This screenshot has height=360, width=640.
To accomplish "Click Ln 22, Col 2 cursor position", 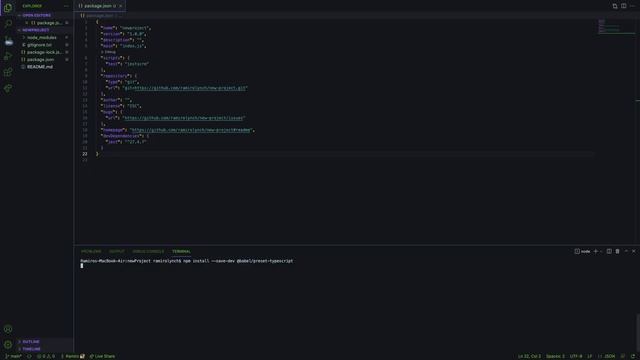I will click(529, 356).
